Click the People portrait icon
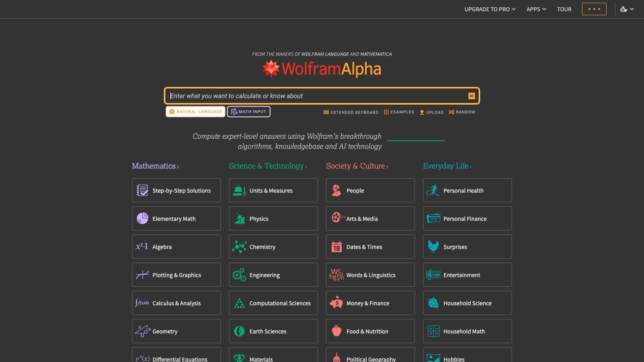 tap(336, 190)
